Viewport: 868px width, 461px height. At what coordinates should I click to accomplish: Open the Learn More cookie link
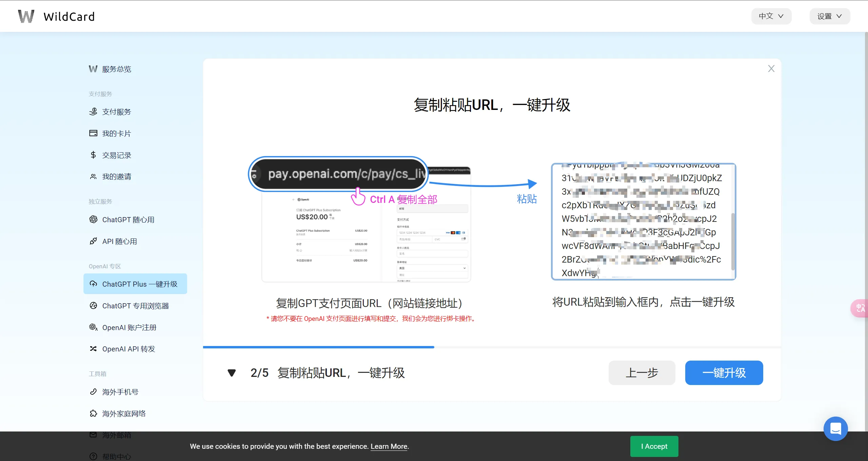coord(389,446)
